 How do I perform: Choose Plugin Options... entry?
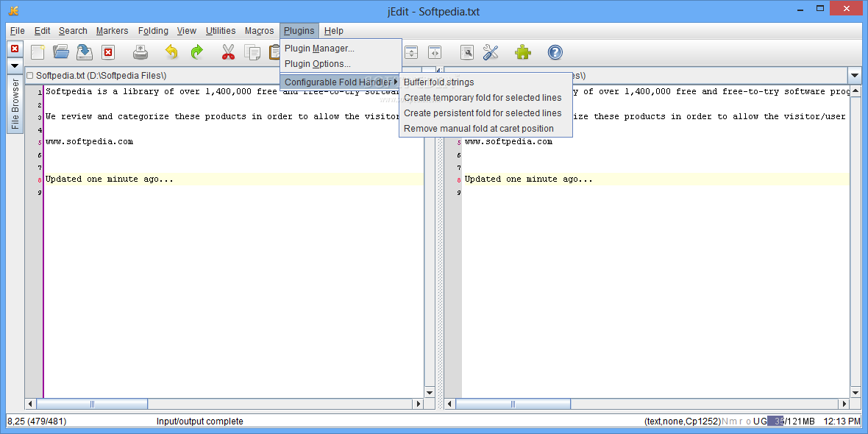341,64
